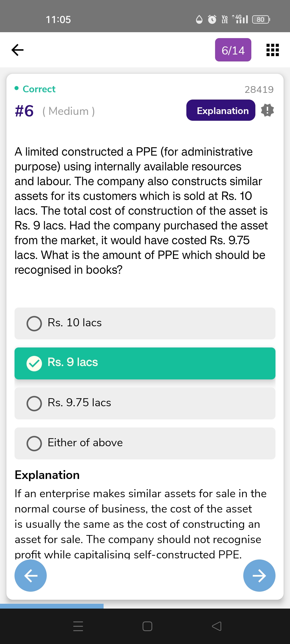
Task: Select the checked "Rs. 9 lacs" answer
Action: click(145, 363)
